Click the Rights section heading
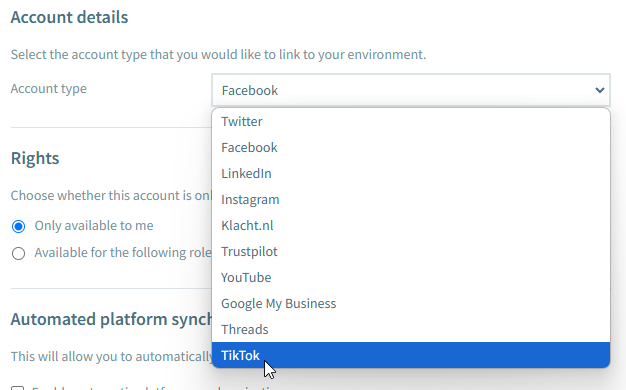This screenshot has height=390, width=626. point(35,158)
